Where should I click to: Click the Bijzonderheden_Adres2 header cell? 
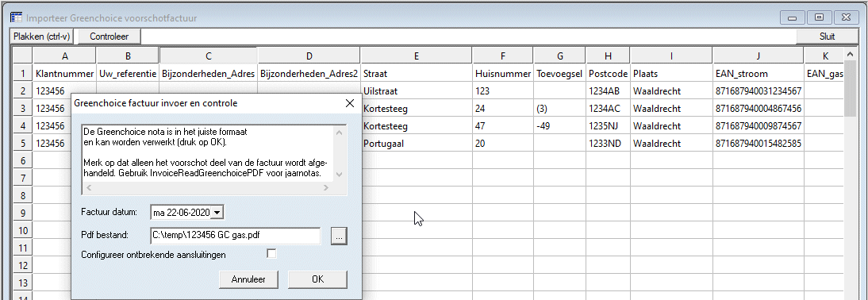point(309,73)
